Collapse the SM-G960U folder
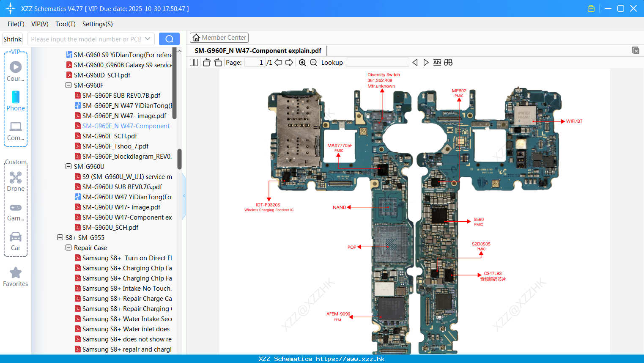The image size is (644, 363). [x=68, y=166]
